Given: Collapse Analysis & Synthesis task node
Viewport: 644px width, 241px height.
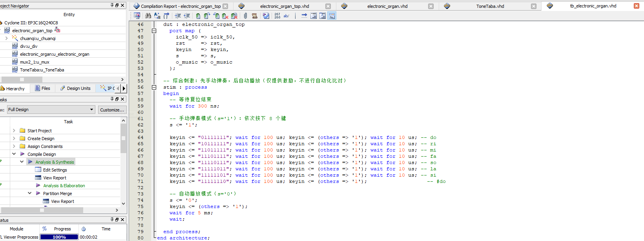Looking at the screenshot, I should point(22,162).
